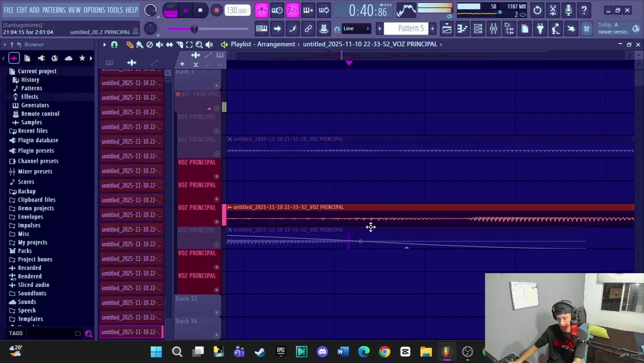The height and width of the screenshot is (363, 644).
Task: Expand the Current project browser folder
Action: [37, 71]
